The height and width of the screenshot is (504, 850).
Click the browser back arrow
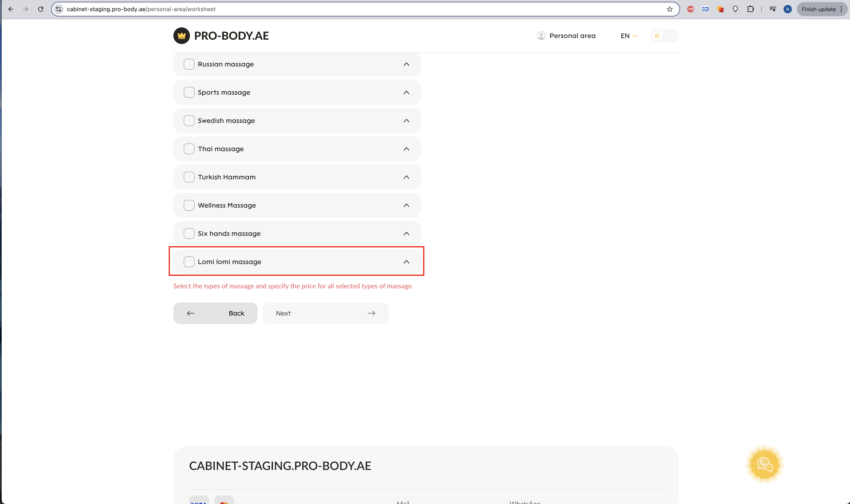point(11,9)
